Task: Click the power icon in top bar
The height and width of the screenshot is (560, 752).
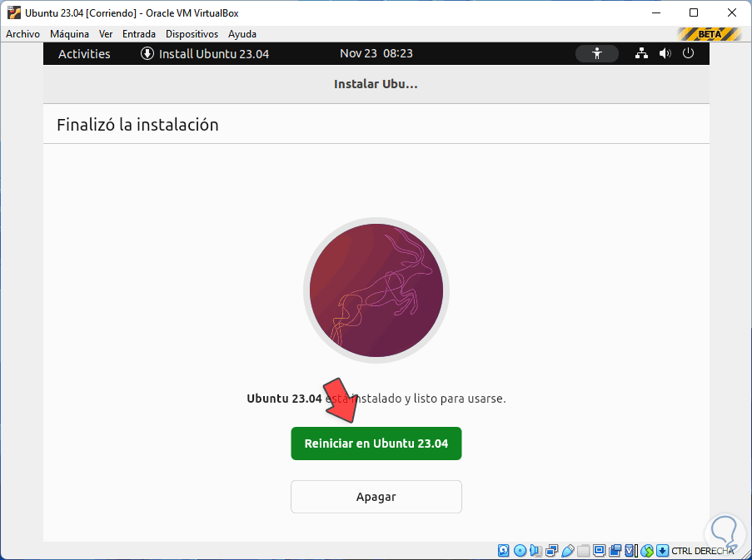Action: point(688,53)
